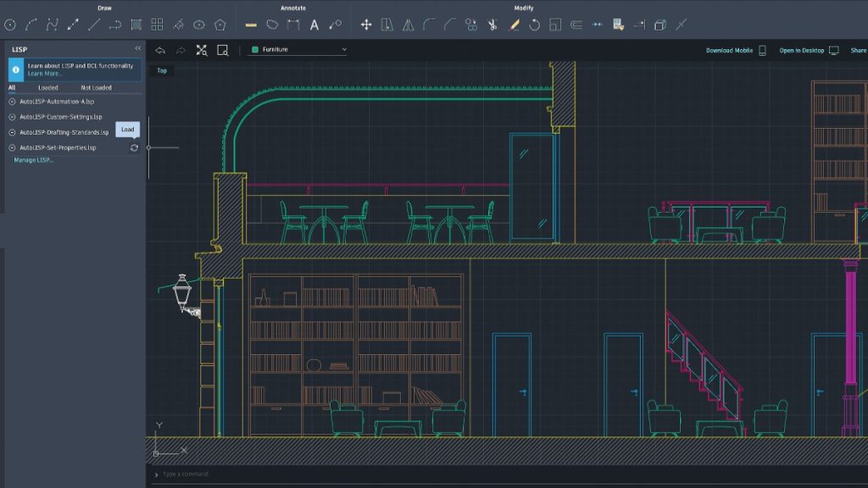868x488 pixels.
Task: Collapse the LISP panel with double chevron
Action: pyautogui.click(x=138, y=47)
